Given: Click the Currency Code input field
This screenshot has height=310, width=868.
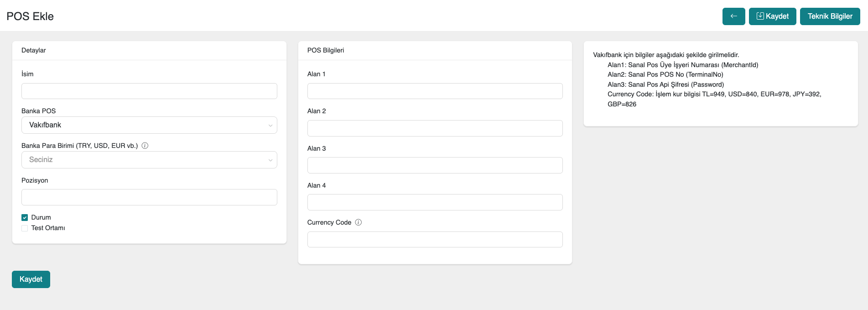Looking at the screenshot, I should (x=435, y=240).
